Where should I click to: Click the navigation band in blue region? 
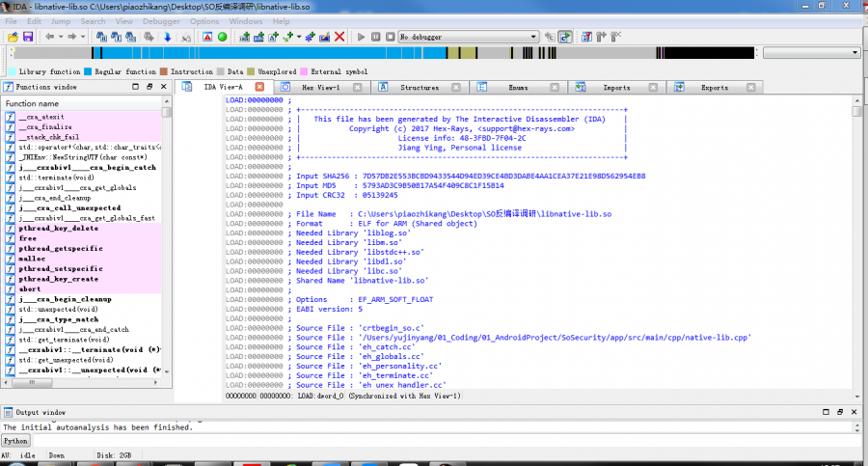[x=274, y=53]
